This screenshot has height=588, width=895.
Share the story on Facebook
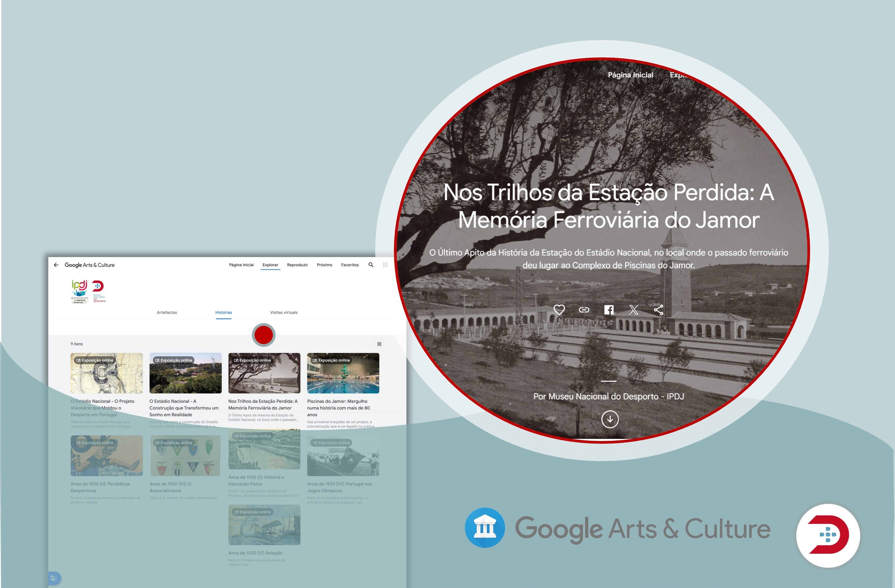pos(609,310)
